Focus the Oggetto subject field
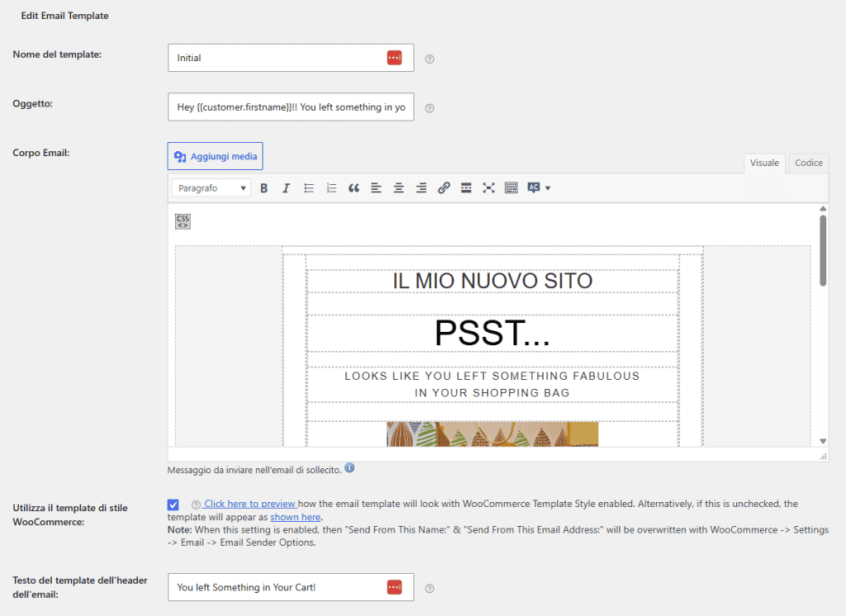The width and height of the screenshot is (846, 616). coord(291,107)
